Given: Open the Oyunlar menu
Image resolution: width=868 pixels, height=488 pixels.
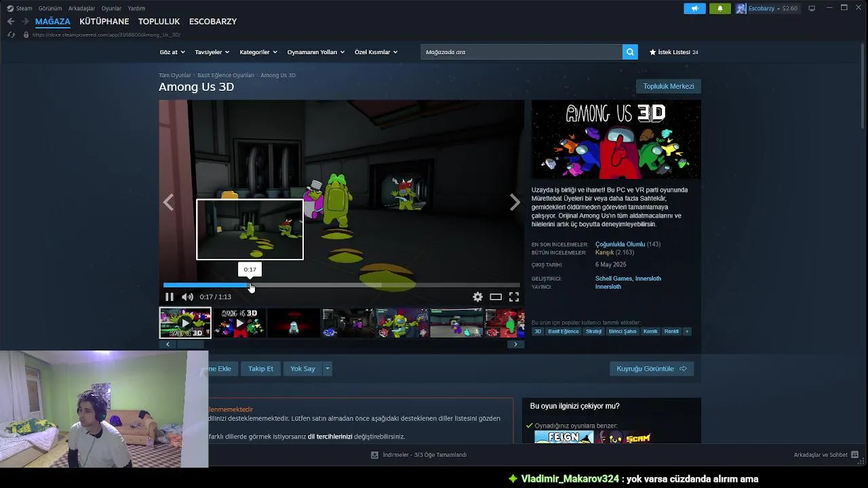Looking at the screenshot, I should coord(111,8).
